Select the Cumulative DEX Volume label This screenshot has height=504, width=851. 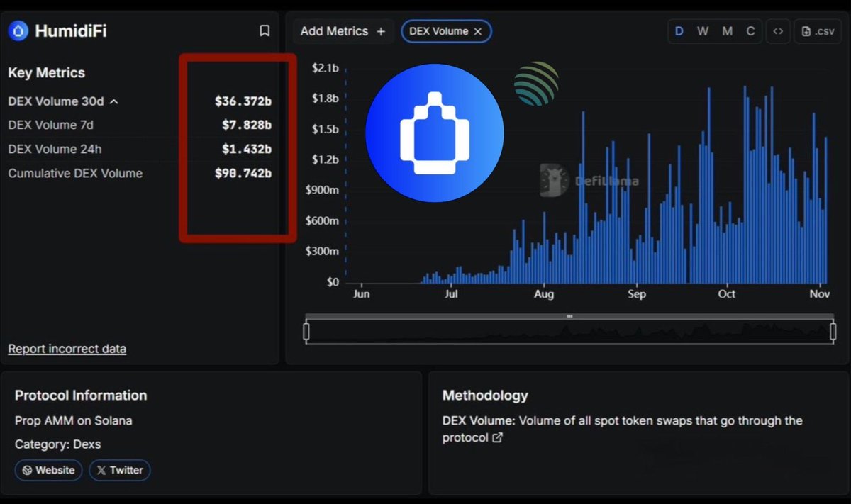(x=75, y=173)
